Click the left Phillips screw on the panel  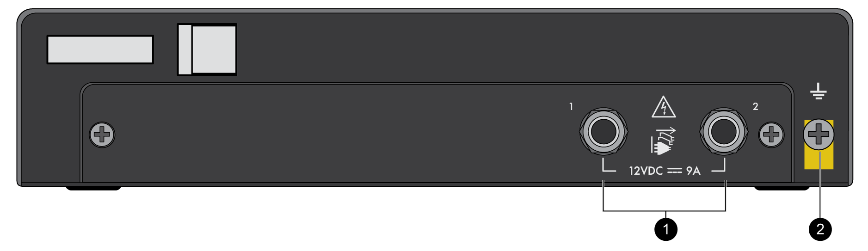pyautogui.click(x=102, y=135)
